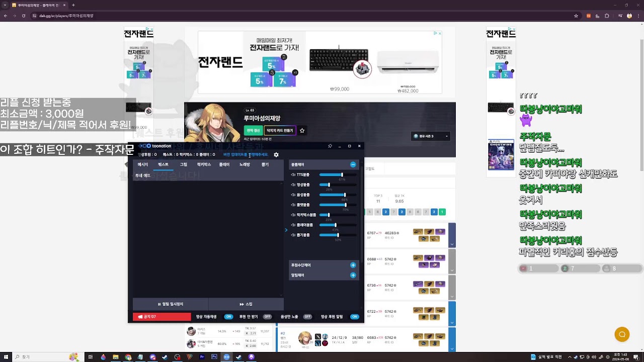This screenshot has width=644, height=362.
Task: Open File Explorer from the taskbar
Action: [x=116, y=357]
